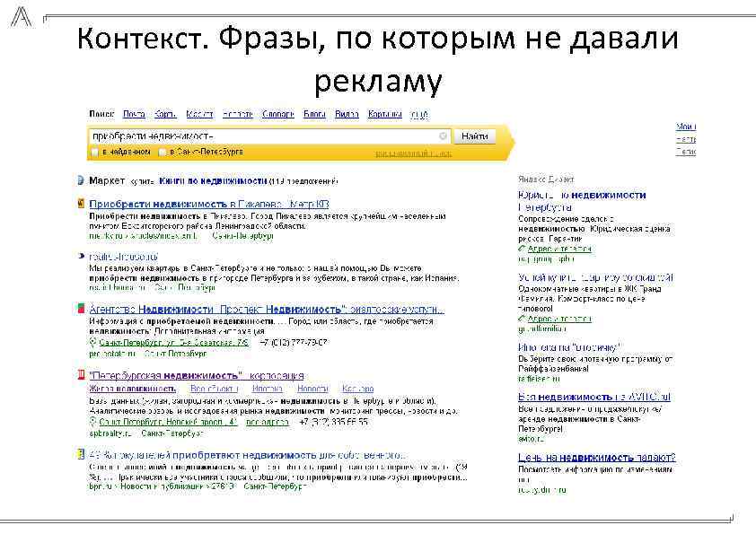Click favicon beside Приобрести недвижимость в Пикалево result
This screenshot has width=756, height=534.
(x=81, y=204)
